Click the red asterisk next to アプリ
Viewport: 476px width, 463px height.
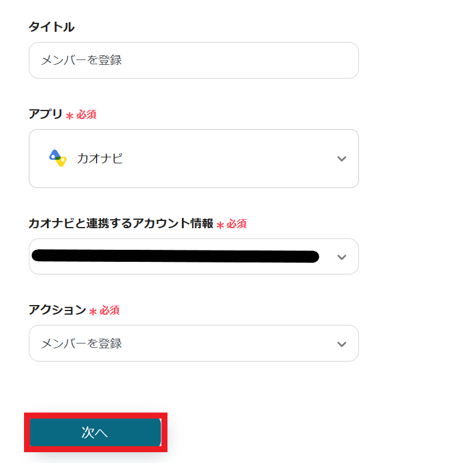(70, 116)
